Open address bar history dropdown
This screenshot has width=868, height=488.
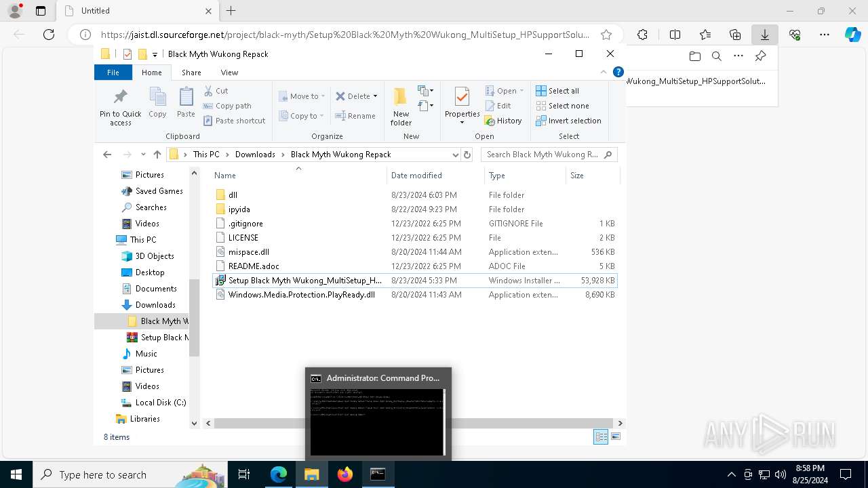pyautogui.click(x=455, y=155)
